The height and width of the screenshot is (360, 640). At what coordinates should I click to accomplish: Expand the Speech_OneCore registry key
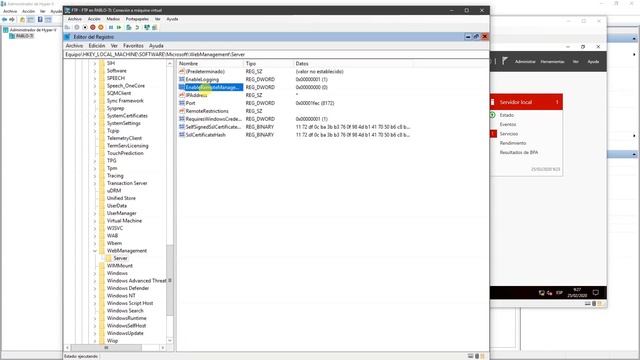tap(95, 86)
